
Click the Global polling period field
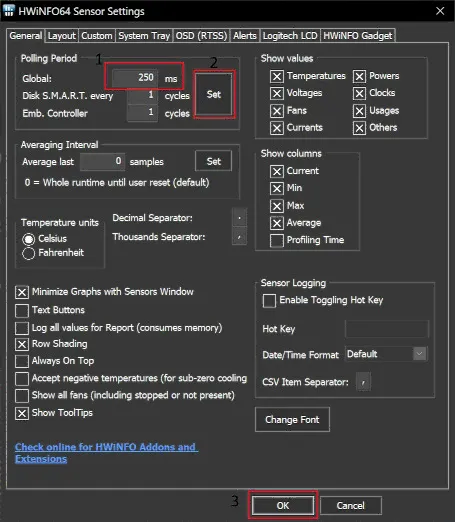click(x=135, y=78)
